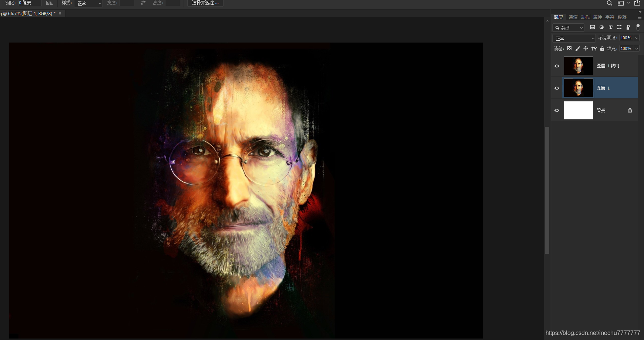Viewport: 644px width, 340px height.
Task: Lock position move icon
Action: click(x=586, y=48)
